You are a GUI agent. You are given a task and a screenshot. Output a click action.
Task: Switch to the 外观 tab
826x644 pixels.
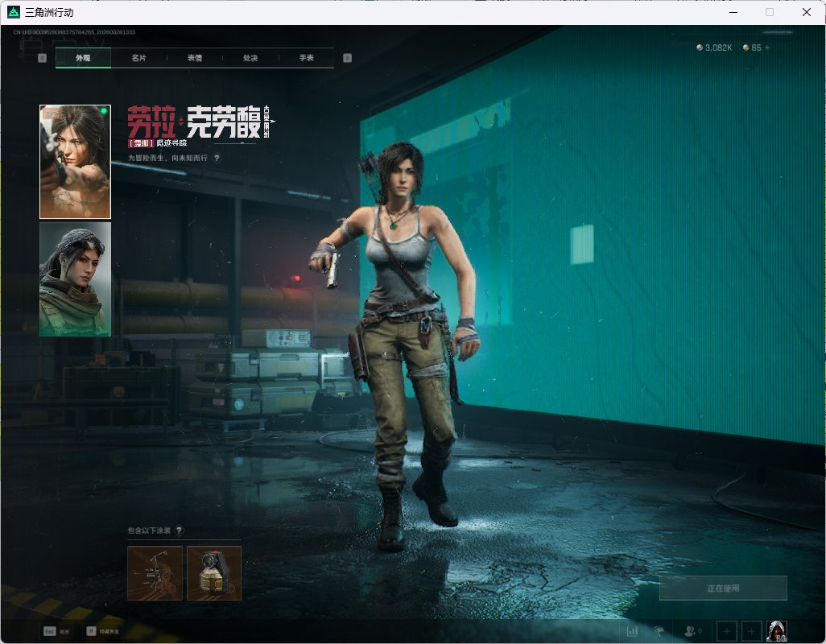(x=83, y=58)
